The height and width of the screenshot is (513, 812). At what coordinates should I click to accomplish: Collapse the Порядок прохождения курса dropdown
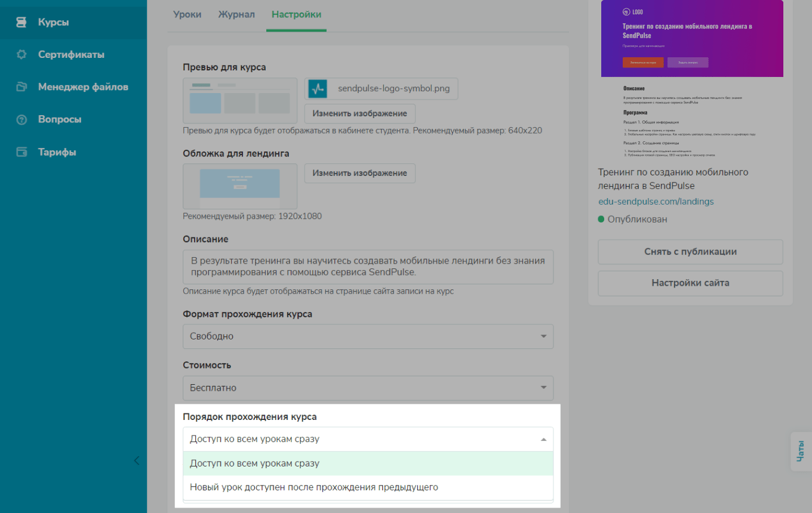tap(368, 439)
